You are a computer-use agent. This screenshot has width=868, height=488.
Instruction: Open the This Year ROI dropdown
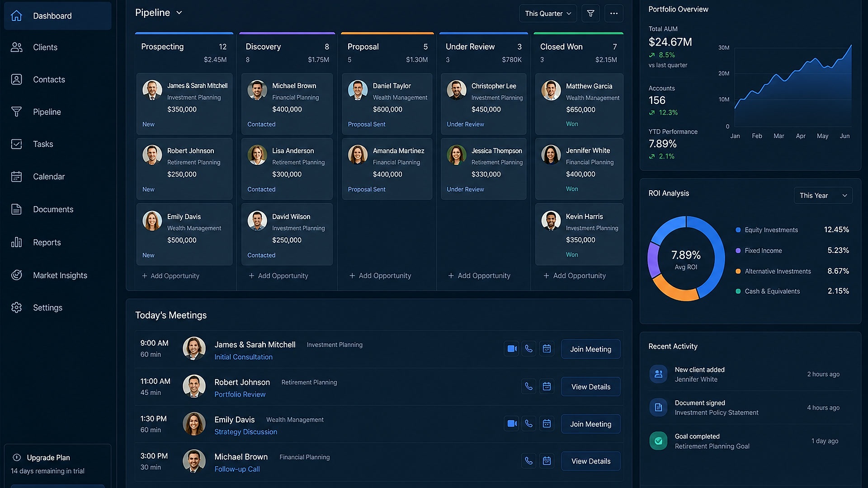pos(823,195)
